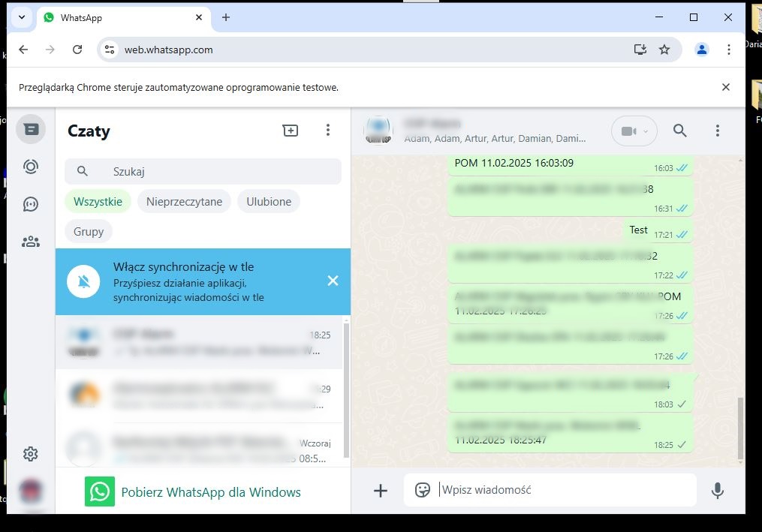This screenshot has width=762, height=532.
Task: Open the emoji picker
Action: pos(423,490)
